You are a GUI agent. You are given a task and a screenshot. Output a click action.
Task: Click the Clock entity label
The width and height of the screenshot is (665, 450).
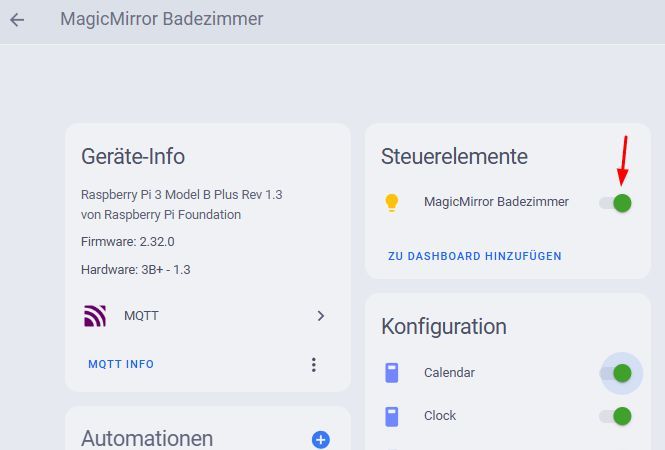(x=440, y=416)
